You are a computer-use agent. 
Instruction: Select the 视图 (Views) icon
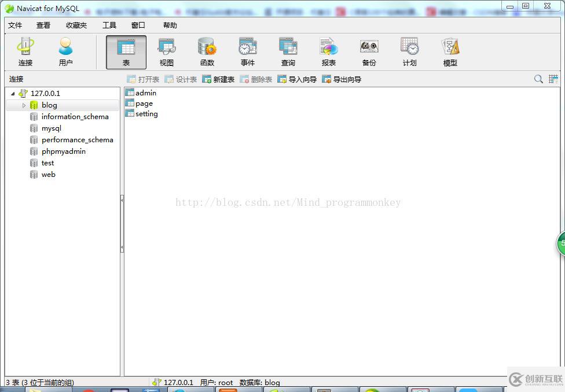point(166,51)
